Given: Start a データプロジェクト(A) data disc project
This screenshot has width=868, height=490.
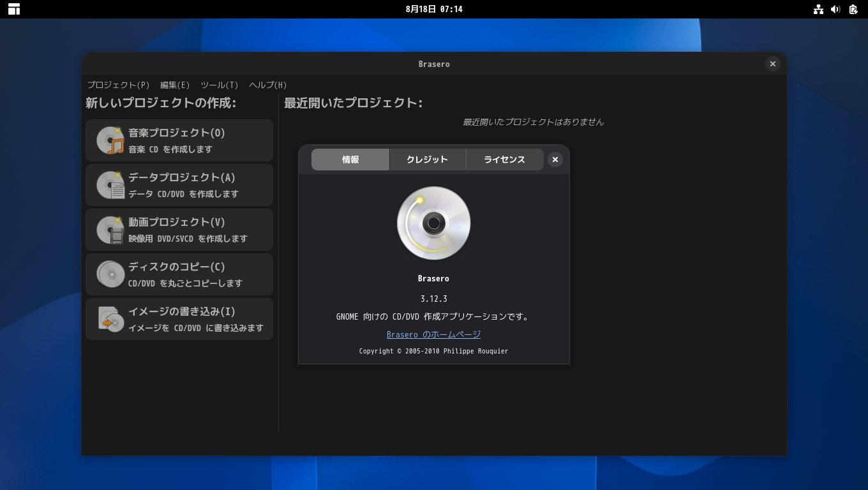Looking at the screenshot, I should pyautogui.click(x=179, y=185).
